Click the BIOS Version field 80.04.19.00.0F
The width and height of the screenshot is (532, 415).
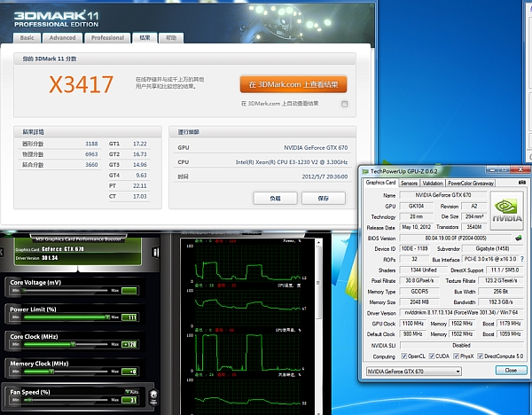[456, 239]
